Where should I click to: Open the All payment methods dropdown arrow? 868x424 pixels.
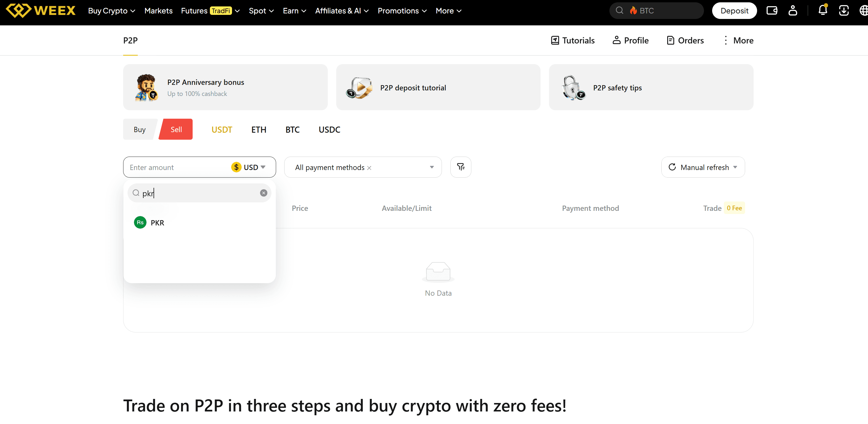[432, 167]
